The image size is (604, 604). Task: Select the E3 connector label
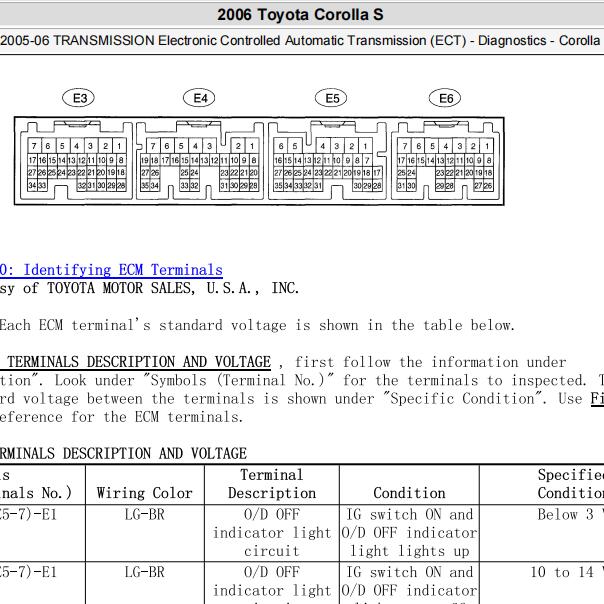[78, 98]
